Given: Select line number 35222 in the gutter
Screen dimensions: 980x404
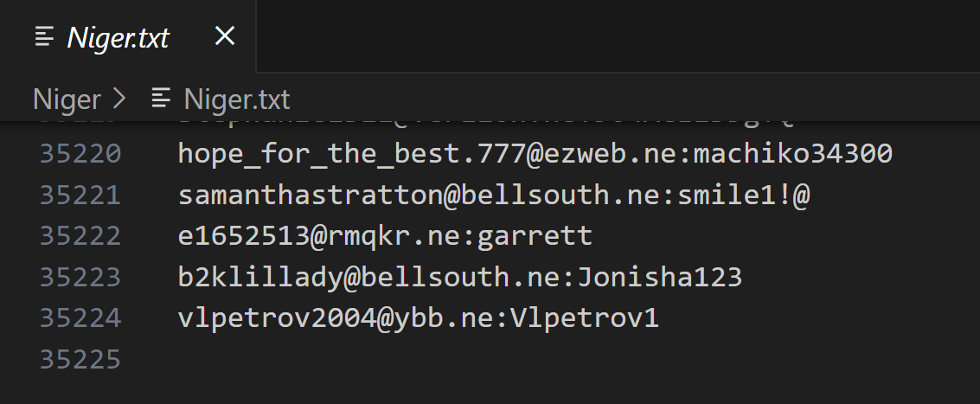Looking at the screenshot, I should click(80, 236).
